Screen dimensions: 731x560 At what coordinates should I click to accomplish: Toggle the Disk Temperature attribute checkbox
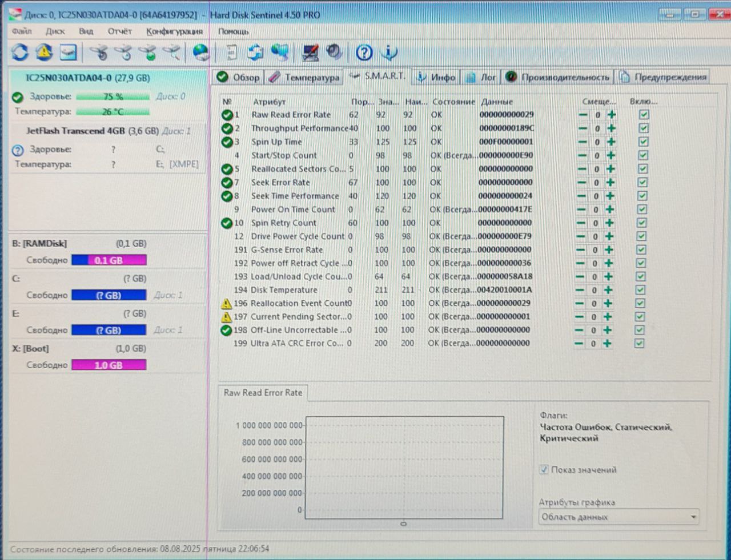point(641,290)
